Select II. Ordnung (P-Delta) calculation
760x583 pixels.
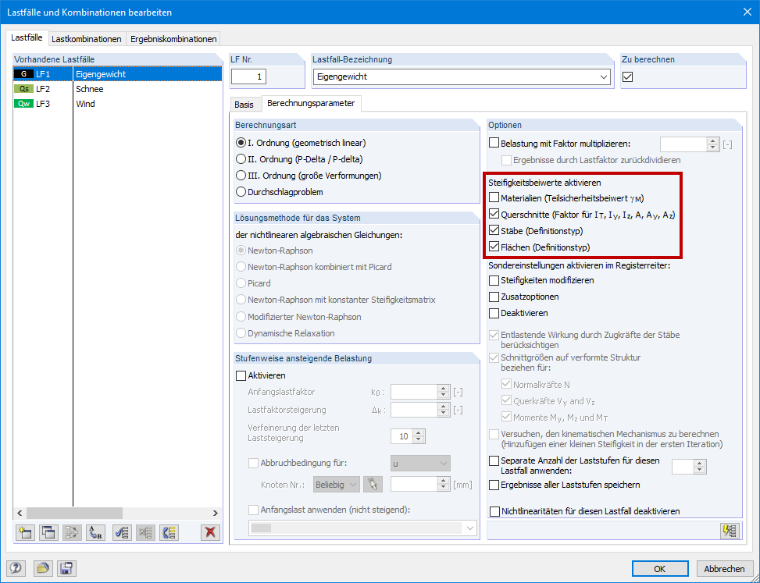click(241, 159)
